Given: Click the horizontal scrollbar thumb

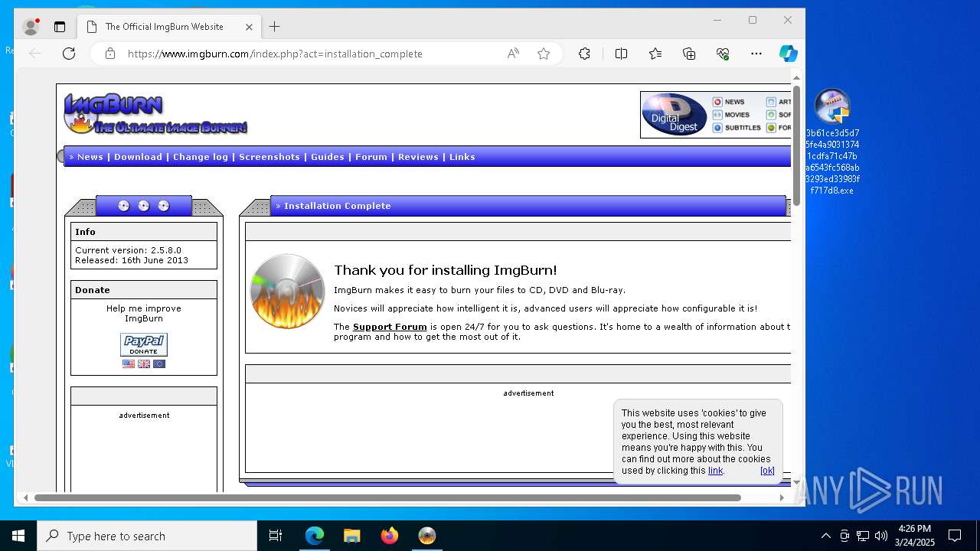Looking at the screenshot, I should click(x=387, y=497).
